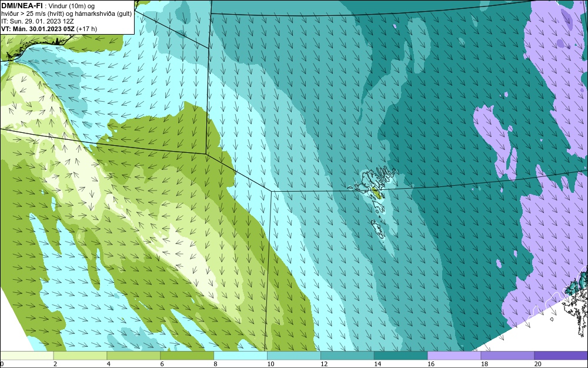Click the pale cyan 8–10 m/s legend swatch
The height and width of the screenshot is (368, 588).
pyautogui.click(x=240, y=355)
